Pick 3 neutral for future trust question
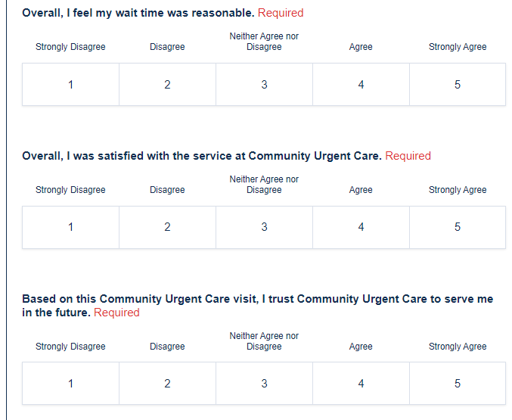Screen dimensions: 512x420 coord(264,384)
